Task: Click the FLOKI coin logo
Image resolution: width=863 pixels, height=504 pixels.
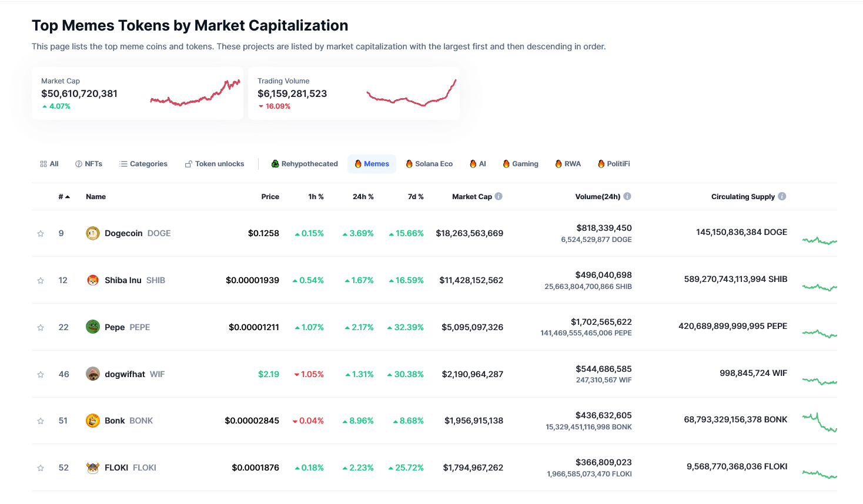Action: [x=93, y=468]
